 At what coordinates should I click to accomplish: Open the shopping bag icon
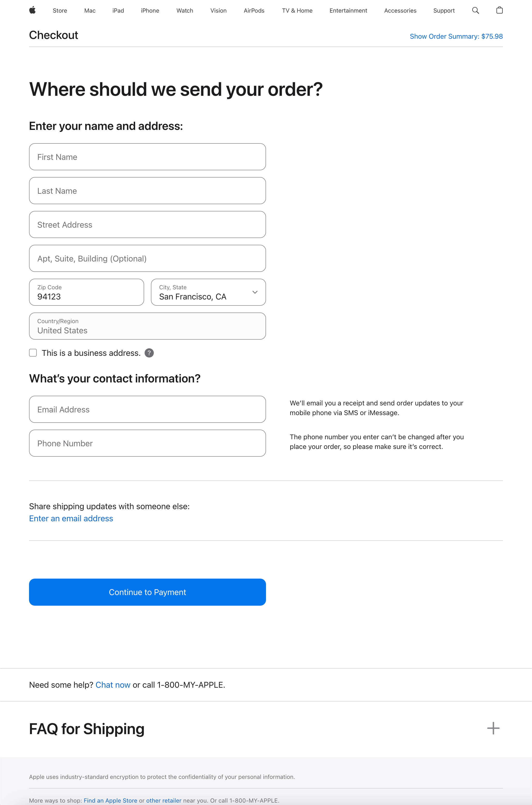[x=499, y=10]
